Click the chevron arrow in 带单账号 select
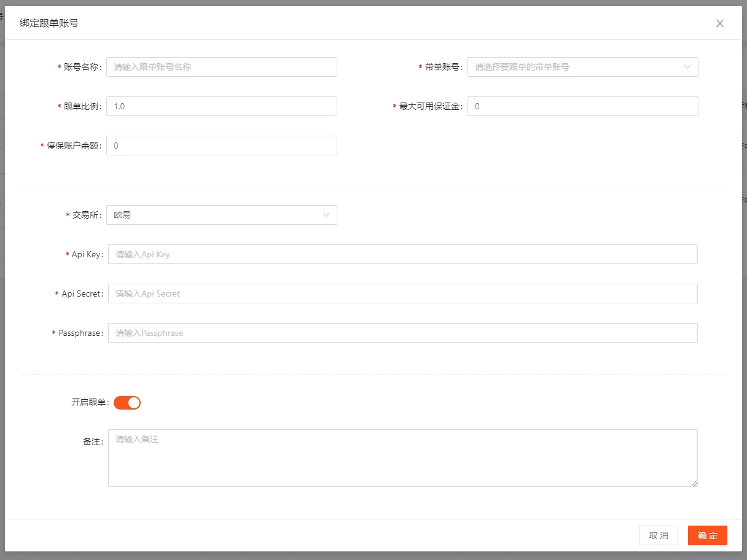Screen dimensions: 747x560 click(x=687, y=67)
